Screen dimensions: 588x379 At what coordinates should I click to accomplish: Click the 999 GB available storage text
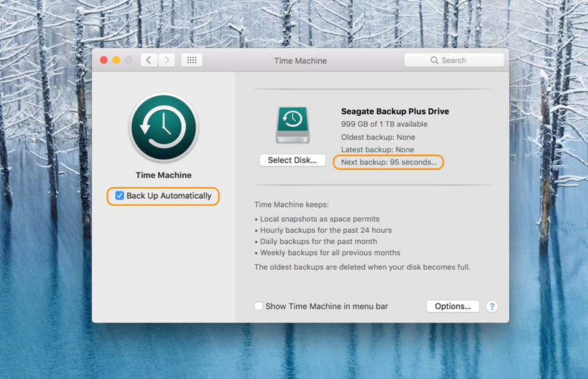[x=385, y=124]
